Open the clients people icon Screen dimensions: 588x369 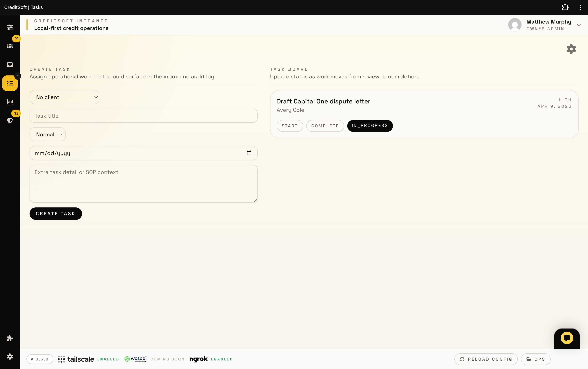pos(10,46)
